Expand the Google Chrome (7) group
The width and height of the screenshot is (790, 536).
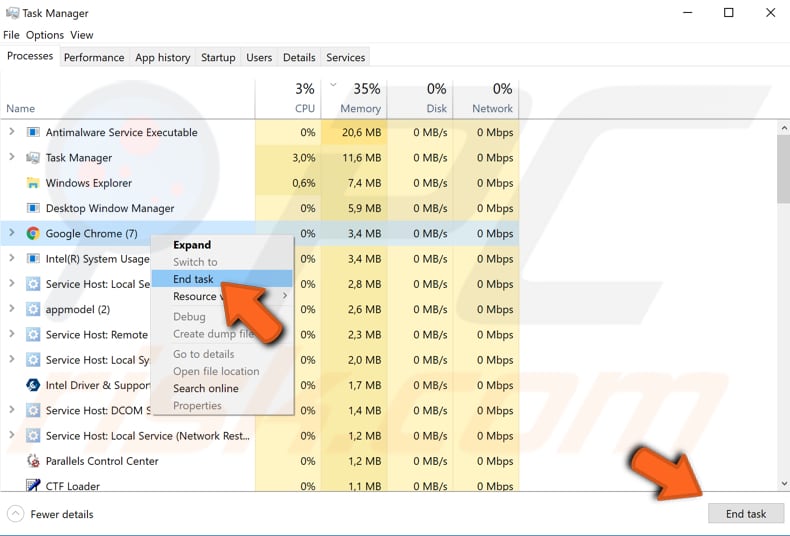(x=12, y=233)
